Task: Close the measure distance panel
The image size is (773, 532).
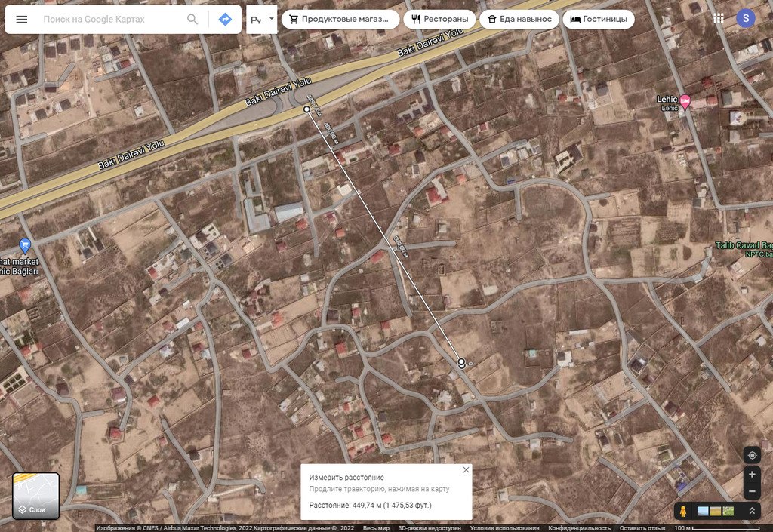Action: click(466, 469)
